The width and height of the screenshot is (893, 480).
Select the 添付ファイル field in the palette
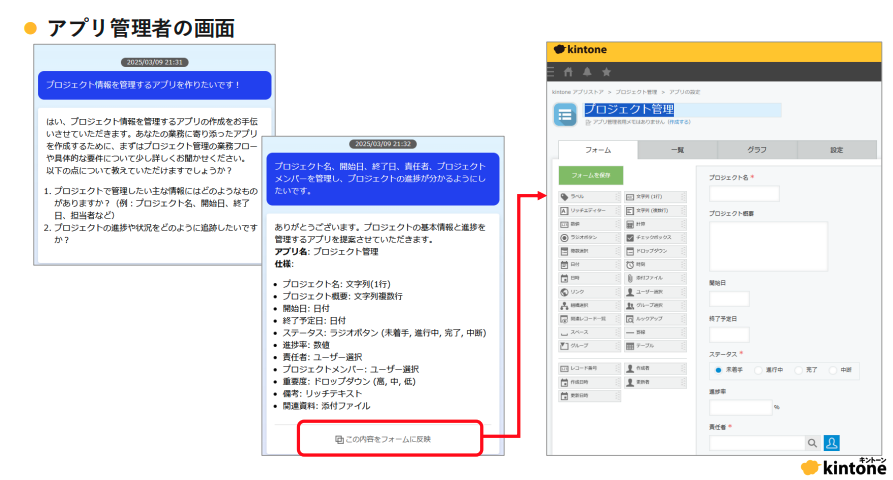[x=656, y=278]
